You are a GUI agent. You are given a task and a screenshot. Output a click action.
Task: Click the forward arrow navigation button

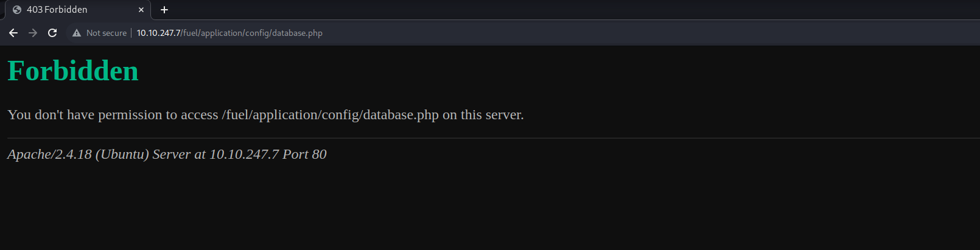click(x=33, y=33)
